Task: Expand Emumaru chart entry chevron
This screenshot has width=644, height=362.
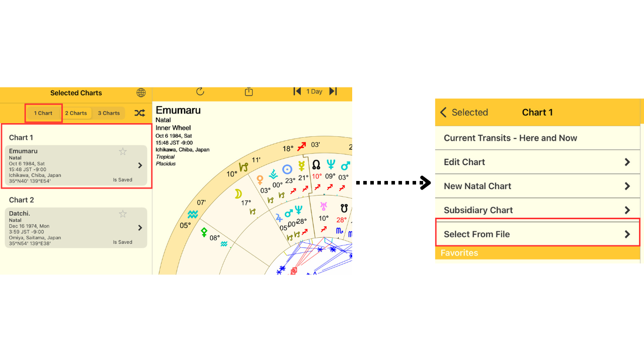Action: pos(140,165)
